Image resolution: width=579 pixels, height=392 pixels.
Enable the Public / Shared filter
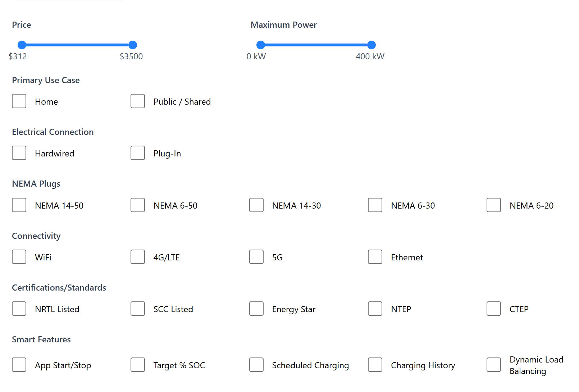(x=138, y=101)
